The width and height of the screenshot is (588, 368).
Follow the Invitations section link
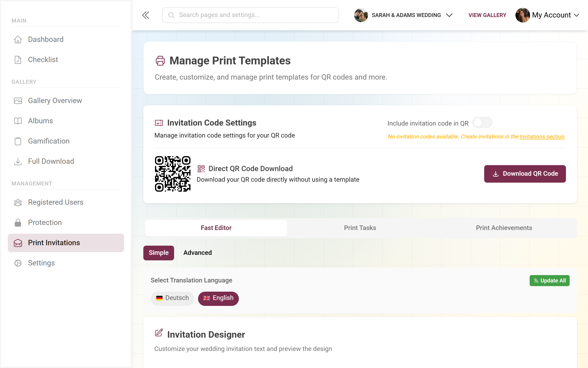coord(542,137)
